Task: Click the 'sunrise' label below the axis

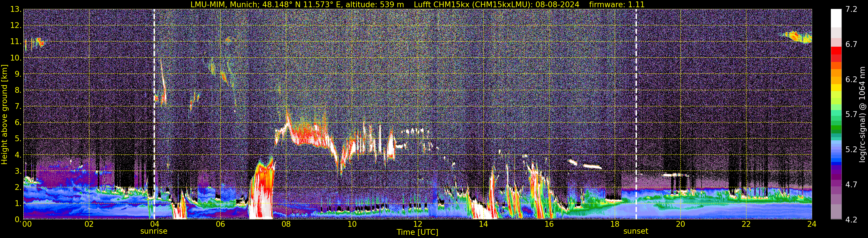Action: click(x=154, y=231)
